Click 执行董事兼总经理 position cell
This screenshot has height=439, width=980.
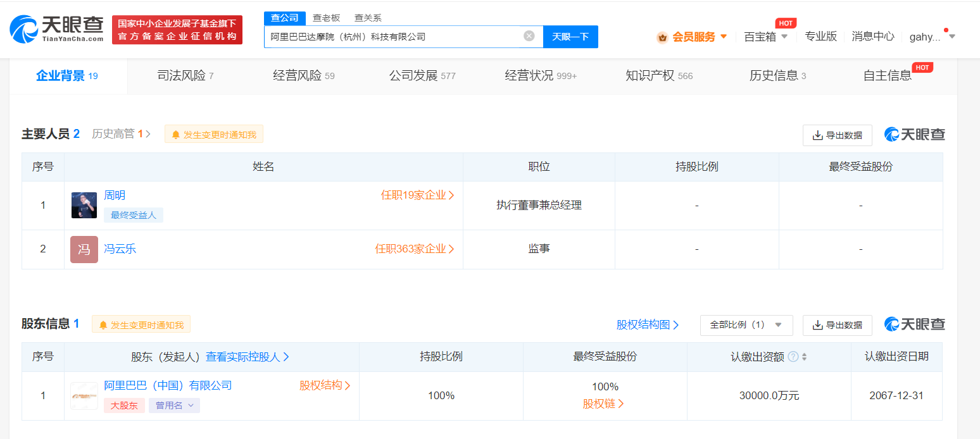(x=539, y=205)
